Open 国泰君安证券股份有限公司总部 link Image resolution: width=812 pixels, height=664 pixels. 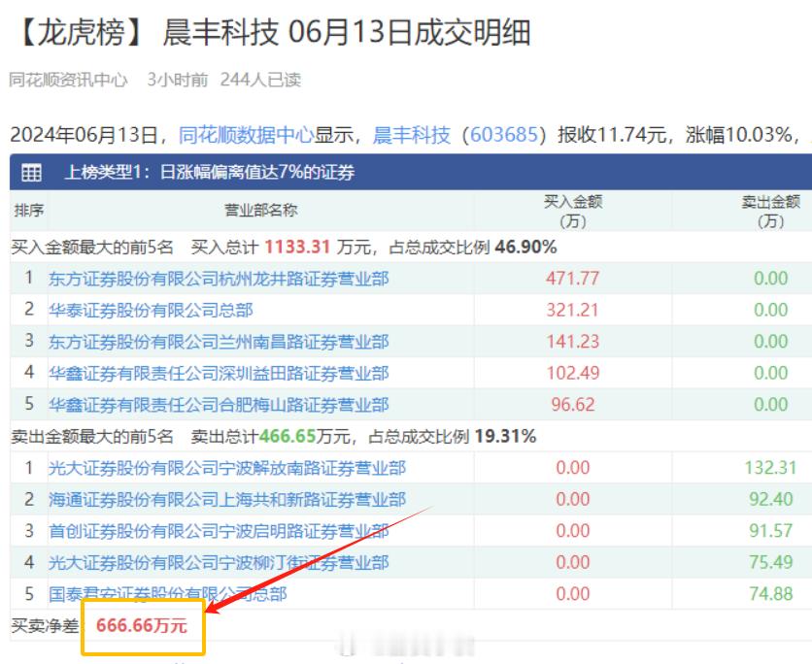[x=167, y=594]
